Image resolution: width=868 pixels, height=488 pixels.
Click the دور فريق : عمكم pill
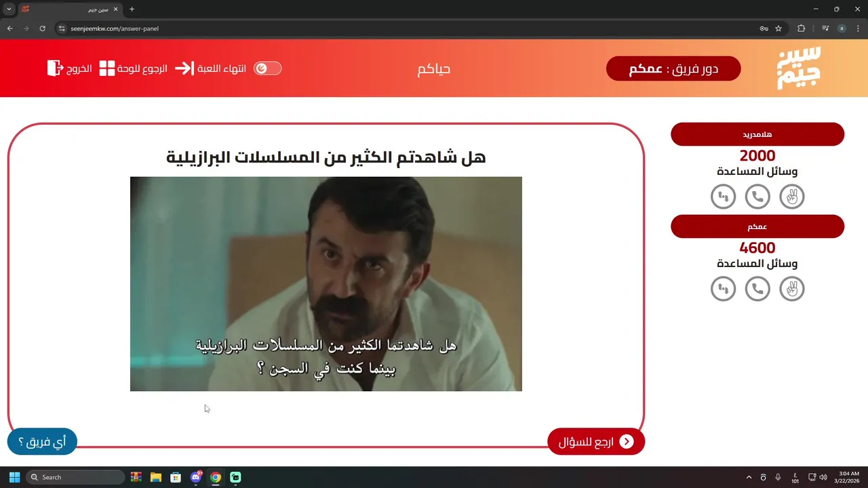pos(673,68)
